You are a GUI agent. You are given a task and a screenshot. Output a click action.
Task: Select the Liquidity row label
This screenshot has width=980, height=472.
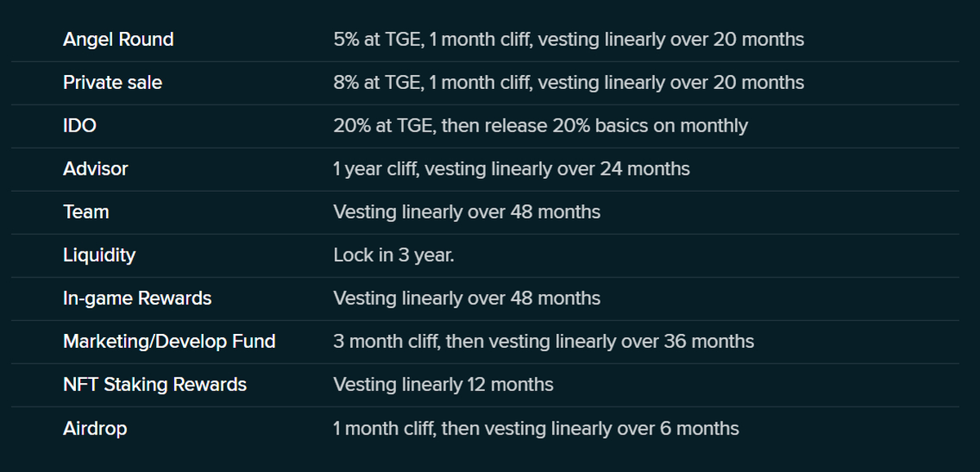point(99,255)
